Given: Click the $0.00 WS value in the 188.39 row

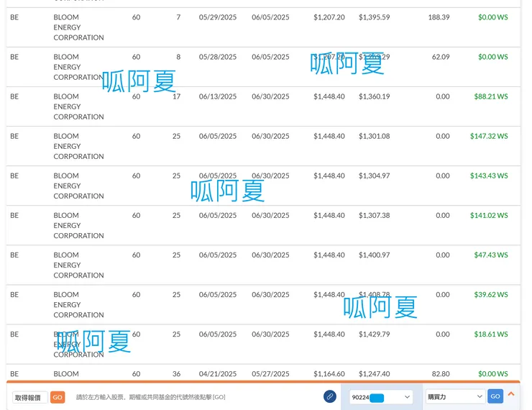Looking at the screenshot, I should point(493,17).
